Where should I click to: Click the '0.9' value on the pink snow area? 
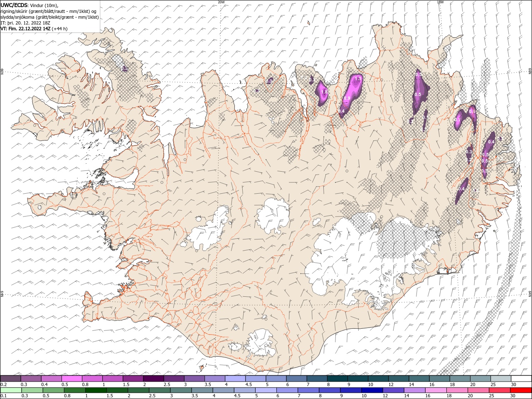tap(347, 98)
